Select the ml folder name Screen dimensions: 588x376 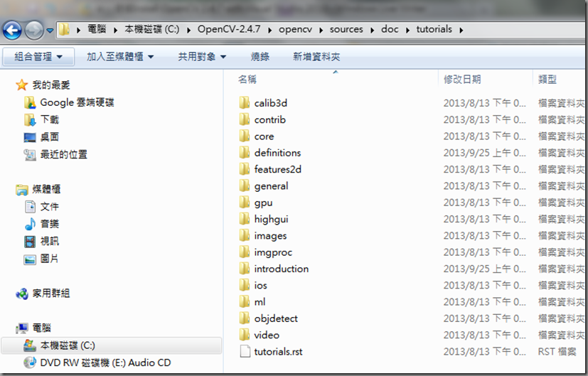click(x=260, y=302)
